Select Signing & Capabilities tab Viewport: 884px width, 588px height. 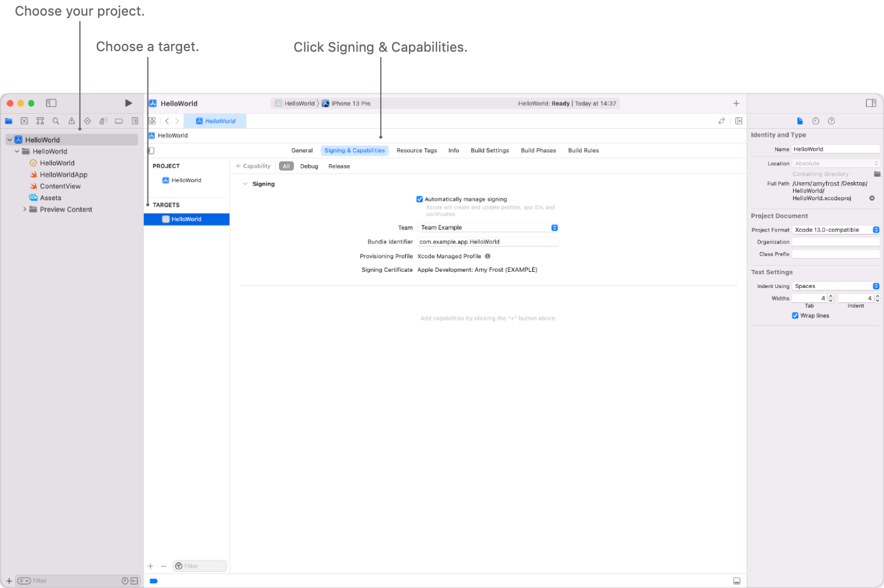[x=354, y=150]
